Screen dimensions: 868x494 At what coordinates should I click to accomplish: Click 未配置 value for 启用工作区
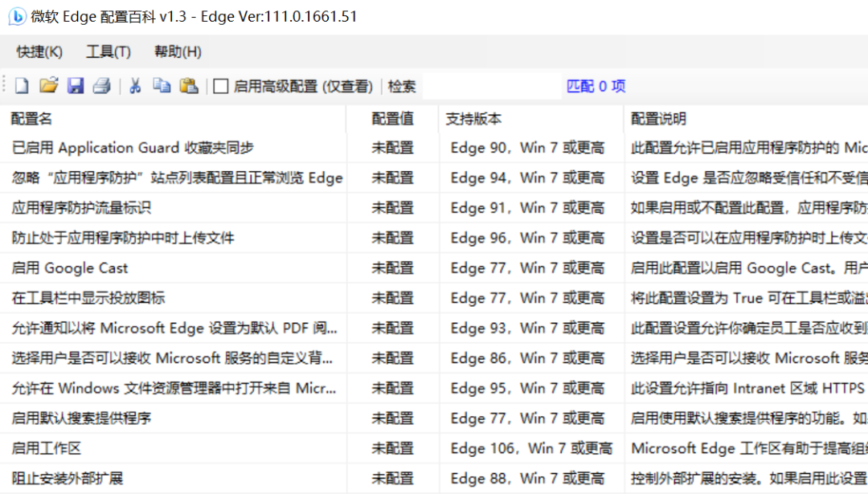(392, 448)
